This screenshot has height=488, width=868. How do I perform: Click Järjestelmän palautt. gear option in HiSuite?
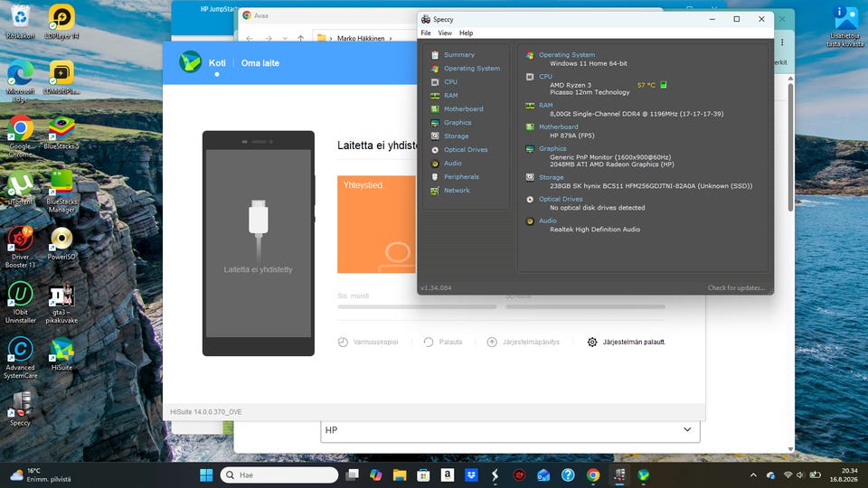tap(626, 343)
